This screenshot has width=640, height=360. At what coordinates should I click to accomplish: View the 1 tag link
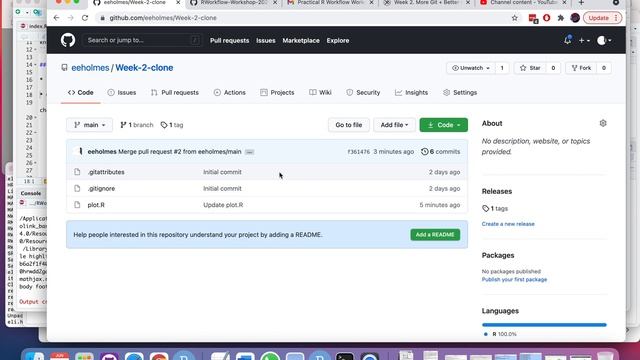(x=172, y=125)
